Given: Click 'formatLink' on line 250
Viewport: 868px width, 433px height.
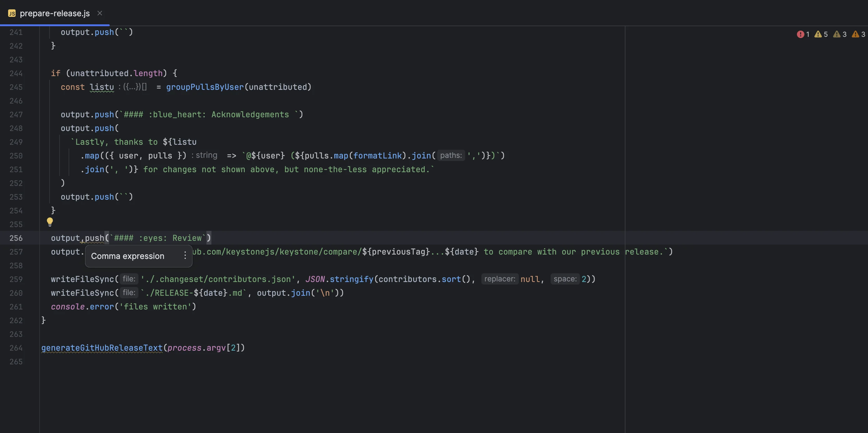Looking at the screenshot, I should [377, 156].
